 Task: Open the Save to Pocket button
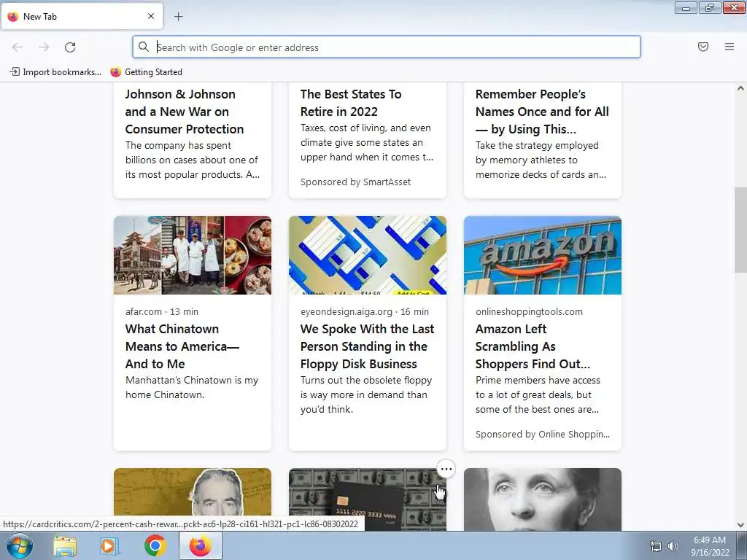(x=703, y=47)
